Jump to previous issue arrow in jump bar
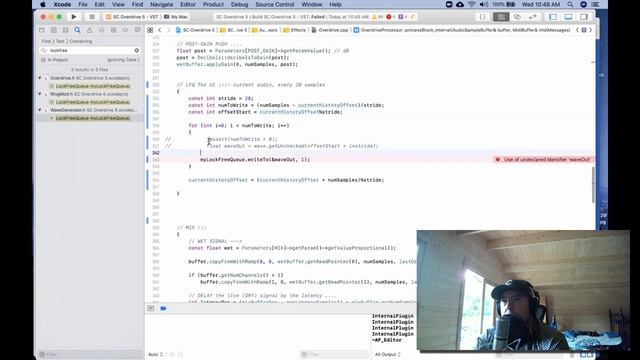Image resolution: width=640 pixels, height=360 pixels. [577, 30]
